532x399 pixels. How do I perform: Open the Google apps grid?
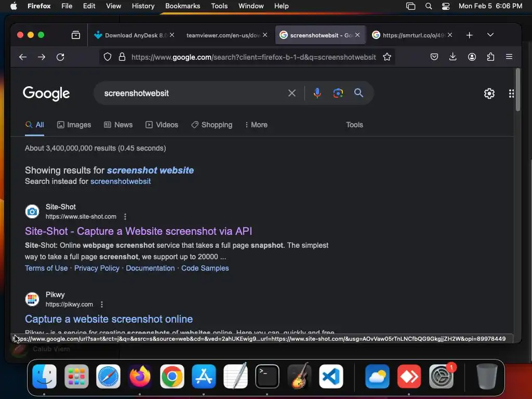coord(511,94)
